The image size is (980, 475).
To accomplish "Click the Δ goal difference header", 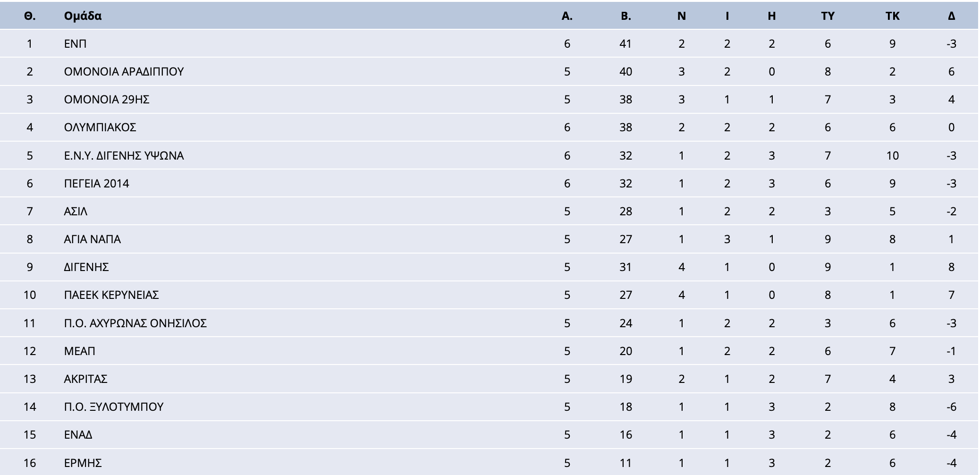I will (951, 16).
